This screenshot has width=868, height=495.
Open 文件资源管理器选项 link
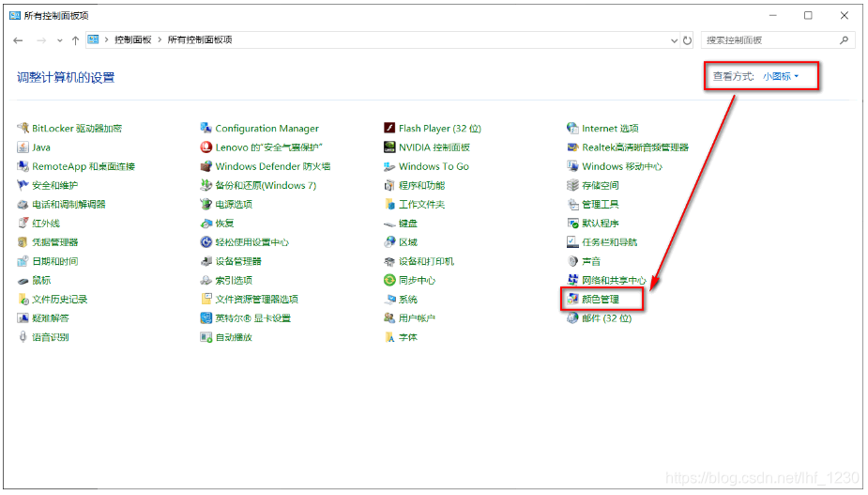[x=257, y=300]
